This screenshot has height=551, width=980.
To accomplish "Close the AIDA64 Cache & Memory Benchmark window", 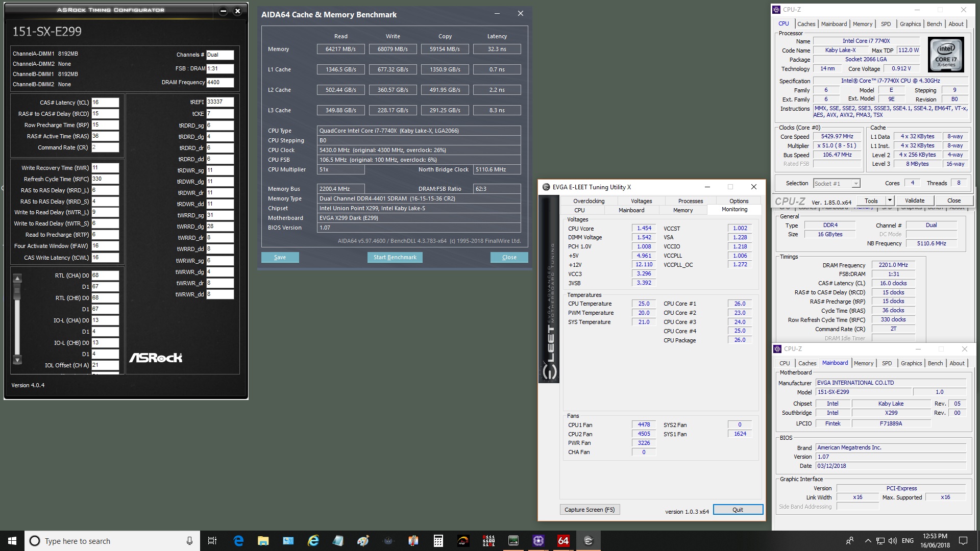I will 520,14.
